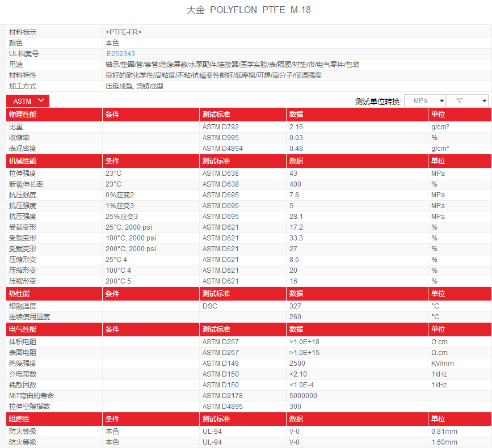Click the 电气性能 section header
The height and width of the screenshot is (448, 492).
[x=23, y=329]
